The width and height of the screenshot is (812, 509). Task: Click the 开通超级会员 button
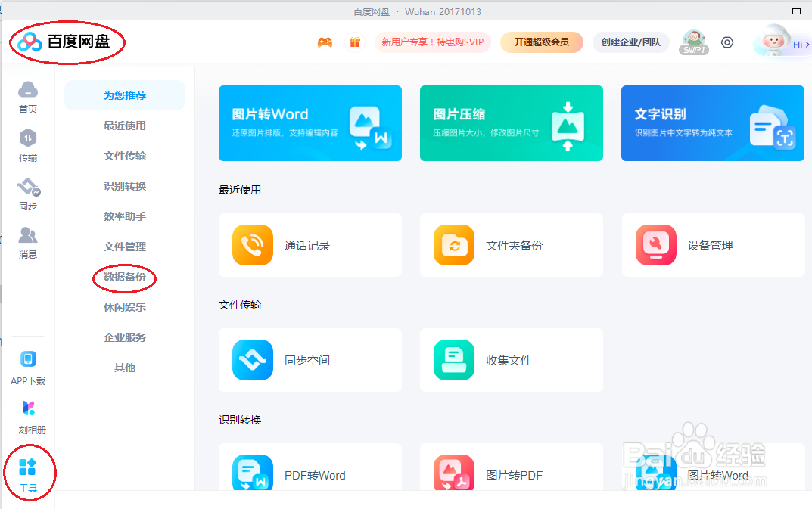pos(542,42)
